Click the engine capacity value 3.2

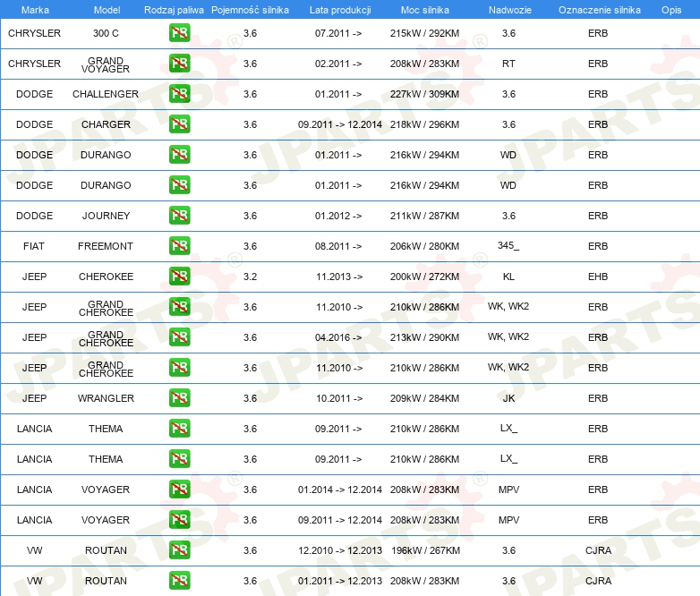click(250, 277)
